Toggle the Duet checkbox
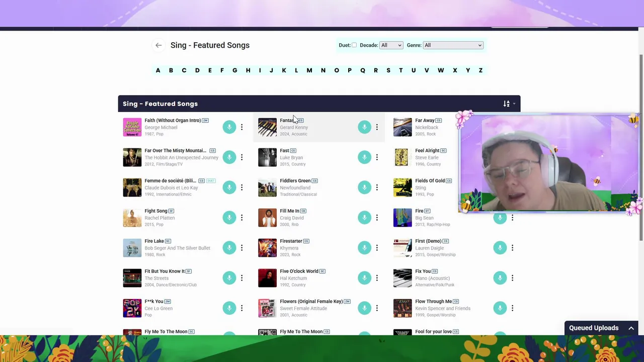 [x=354, y=45]
